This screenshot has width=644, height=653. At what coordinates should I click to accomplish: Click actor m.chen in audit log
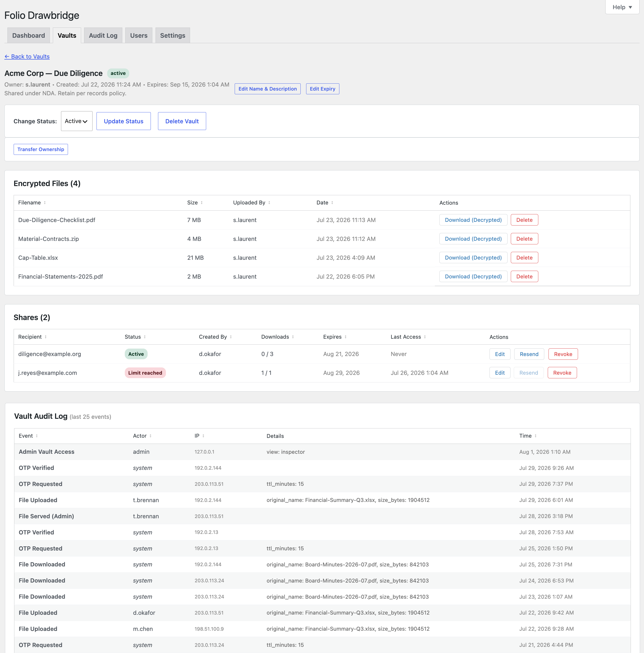point(143,629)
